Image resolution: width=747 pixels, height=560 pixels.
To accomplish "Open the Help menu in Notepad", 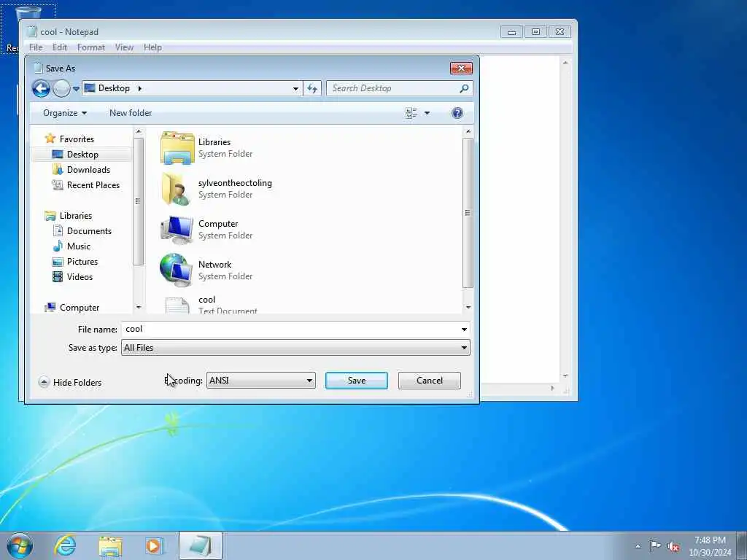I will pos(152,47).
